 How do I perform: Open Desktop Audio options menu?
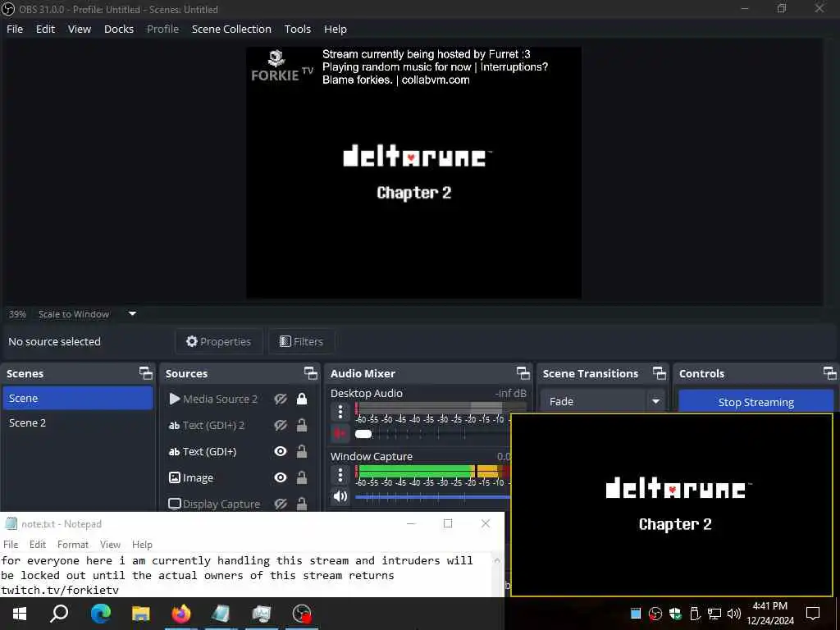[x=340, y=412]
